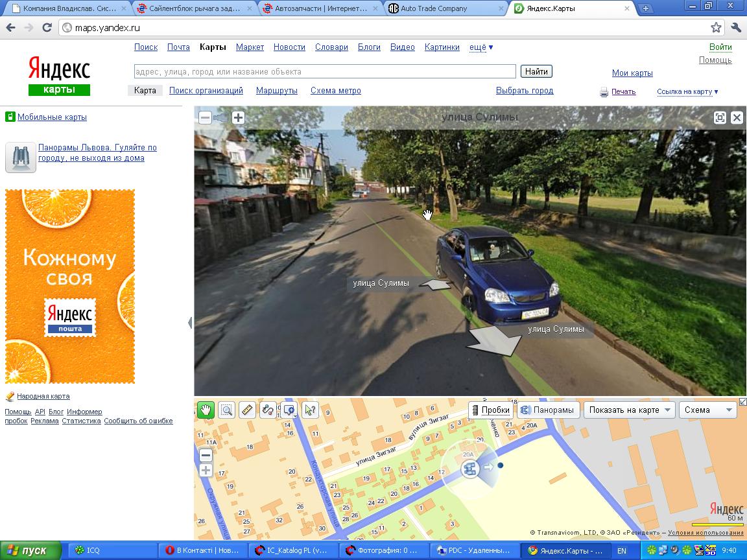Viewport: 747px width, 560px height.
Task: Zoom in the street panorama view
Action: coord(238,117)
